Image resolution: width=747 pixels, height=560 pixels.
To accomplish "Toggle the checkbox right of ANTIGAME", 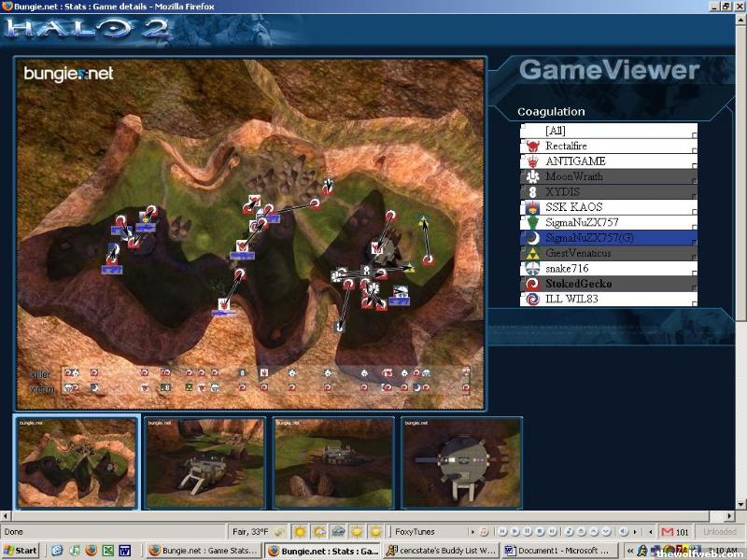I will tap(694, 165).
